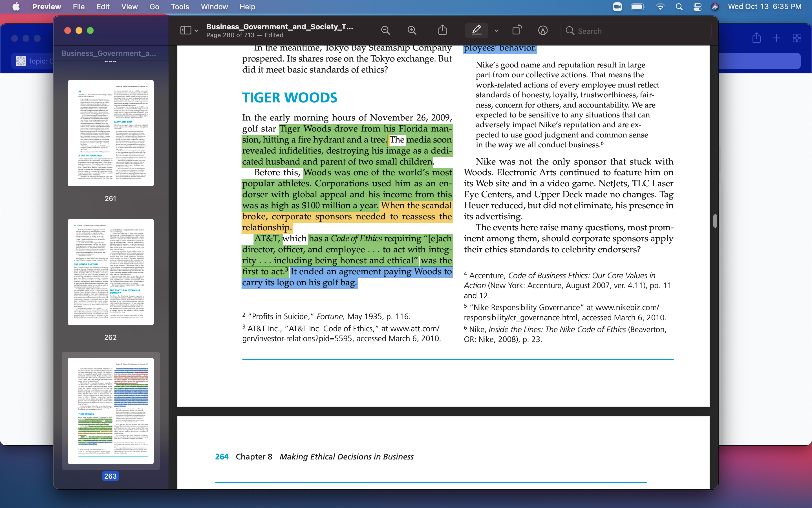Open the Window menu
This screenshot has height=508, width=812.
(214, 7)
